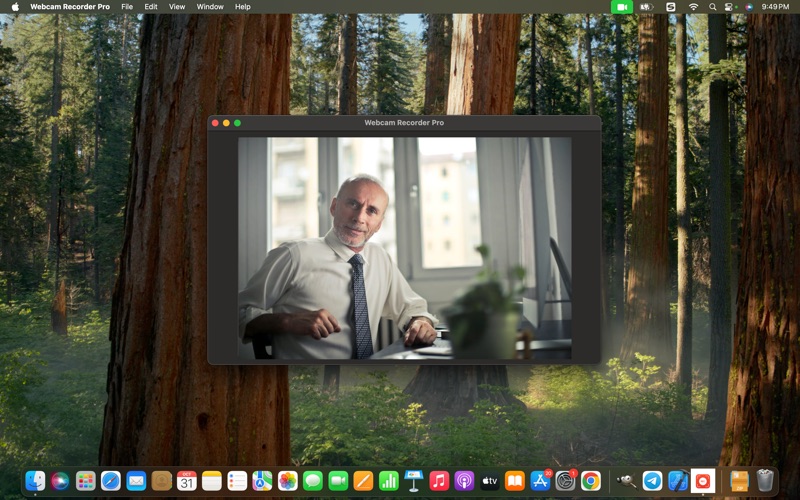Click the Spotlight search icon
800x500 pixels.
point(711,7)
